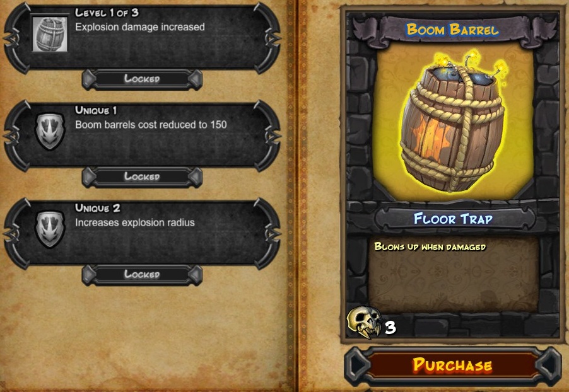Viewport: 569px width, 392px height.
Task: Click the Boom Barrel title banner
Action: [453, 30]
